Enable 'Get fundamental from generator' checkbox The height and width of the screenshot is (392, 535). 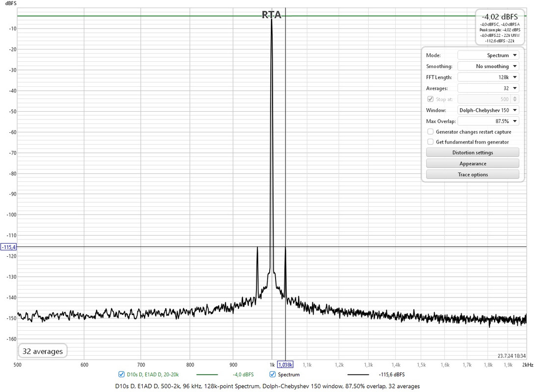coord(431,142)
